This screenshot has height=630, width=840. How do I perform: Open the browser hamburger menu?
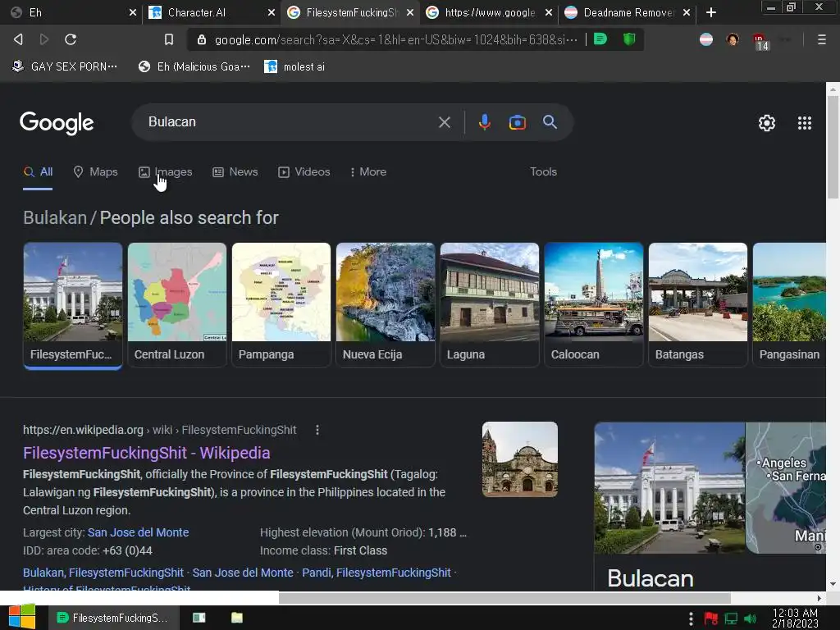(821, 39)
